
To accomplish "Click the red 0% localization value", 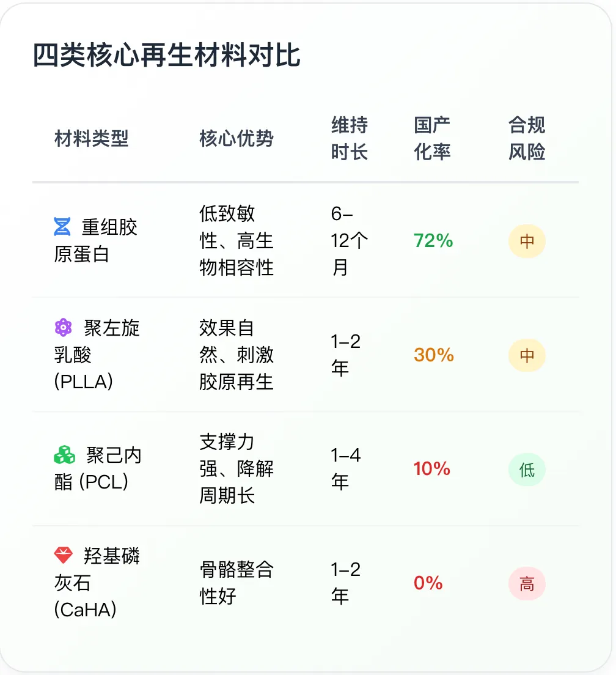I will pyautogui.click(x=428, y=583).
